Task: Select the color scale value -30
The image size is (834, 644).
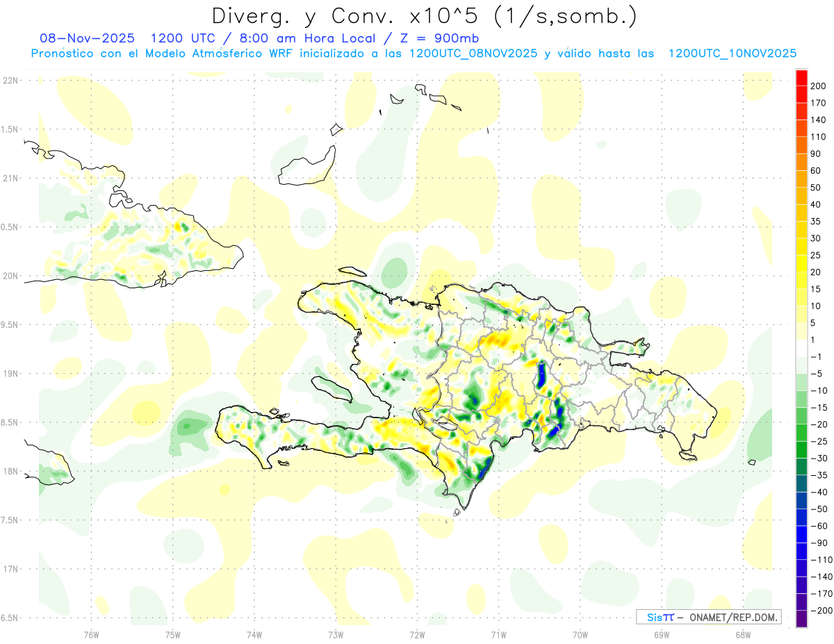Action: (x=818, y=458)
